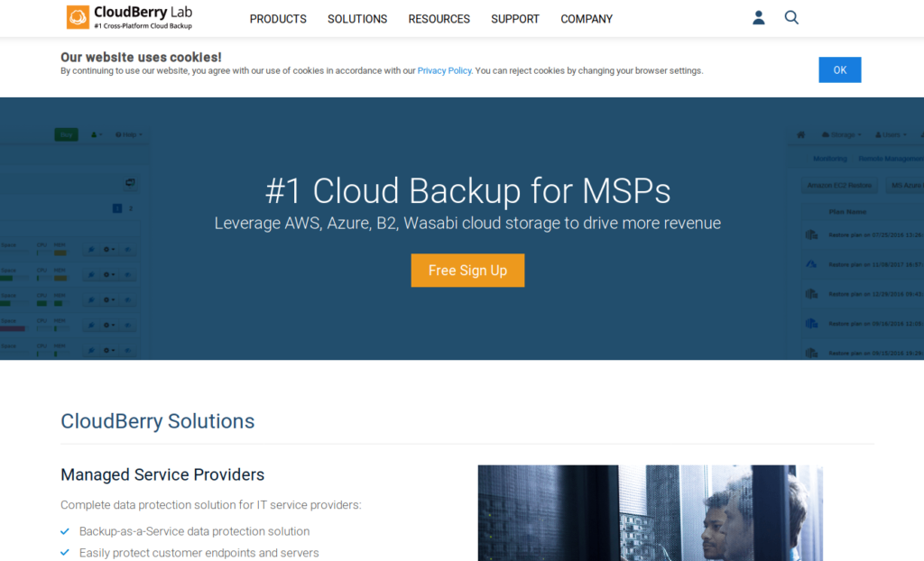The width and height of the screenshot is (924, 561).
Task: Click 'Complete data protection solution for IT service providers:'
Action: coord(211,505)
